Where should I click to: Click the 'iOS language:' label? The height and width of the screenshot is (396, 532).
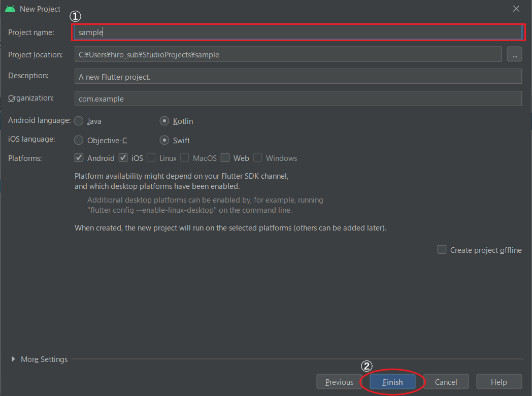[x=31, y=139]
